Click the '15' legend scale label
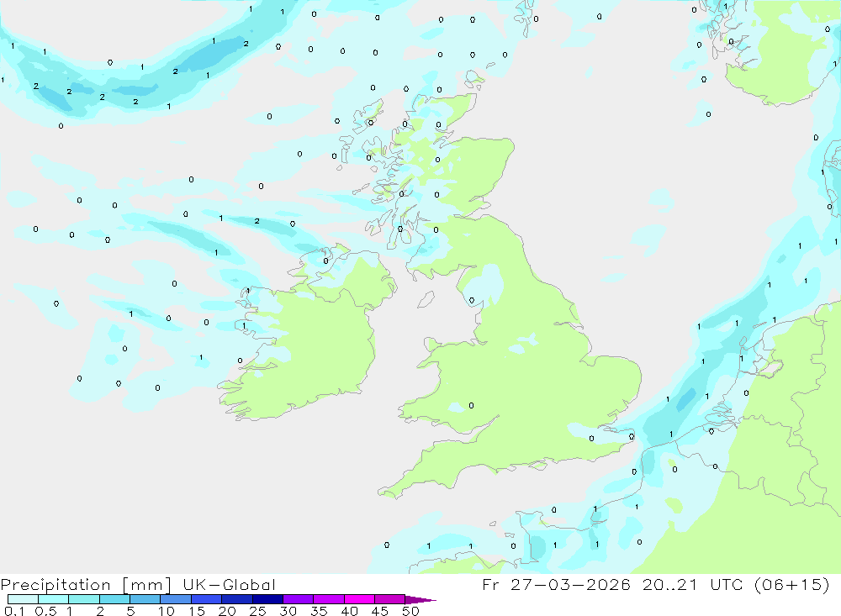The height and width of the screenshot is (616, 841). tap(197, 611)
